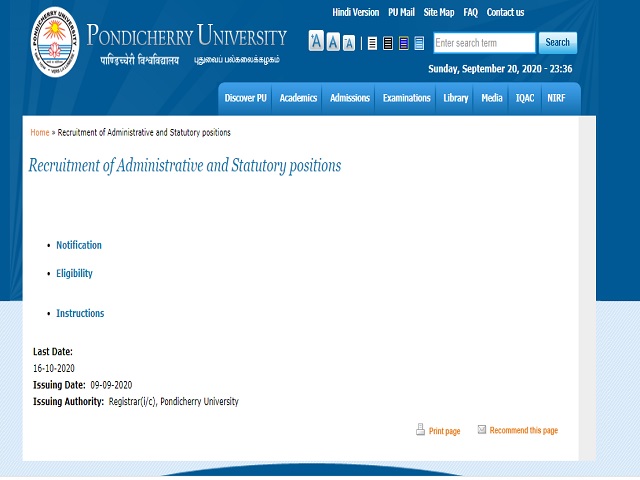Image resolution: width=640 pixels, height=480 pixels.
Task: Select the issuing date value 09-09-2020
Action: point(111,385)
